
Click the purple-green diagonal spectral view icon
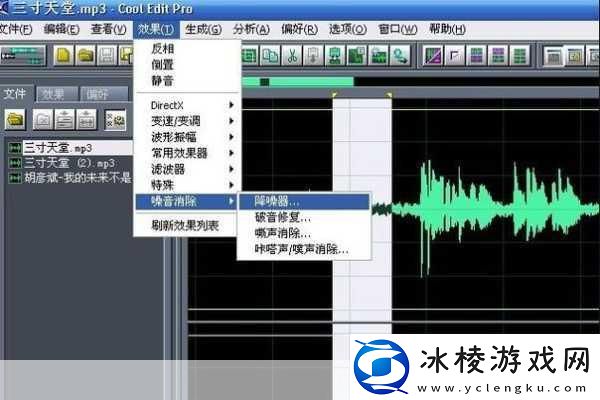point(433,56)
